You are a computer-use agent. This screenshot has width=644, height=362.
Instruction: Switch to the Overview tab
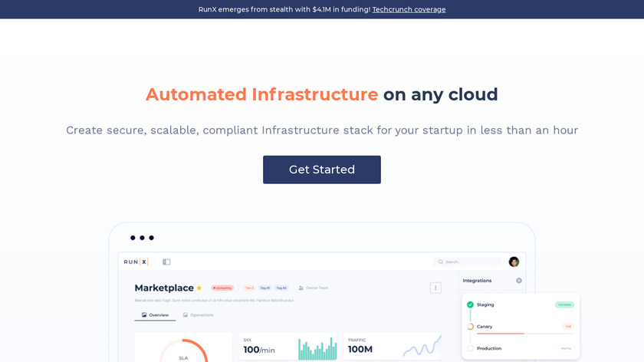[x=155, y=315]
